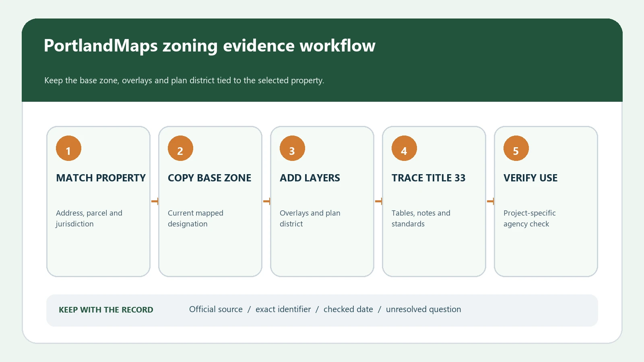
Task: Select the COPY BASE ZONE heading
Action: pyautogui.click(x=210, y=178)
